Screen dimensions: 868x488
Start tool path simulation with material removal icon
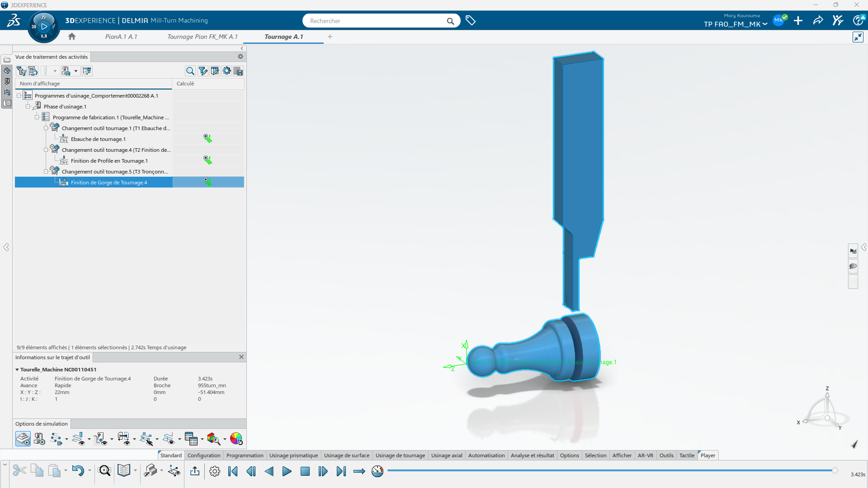point(23,438)
